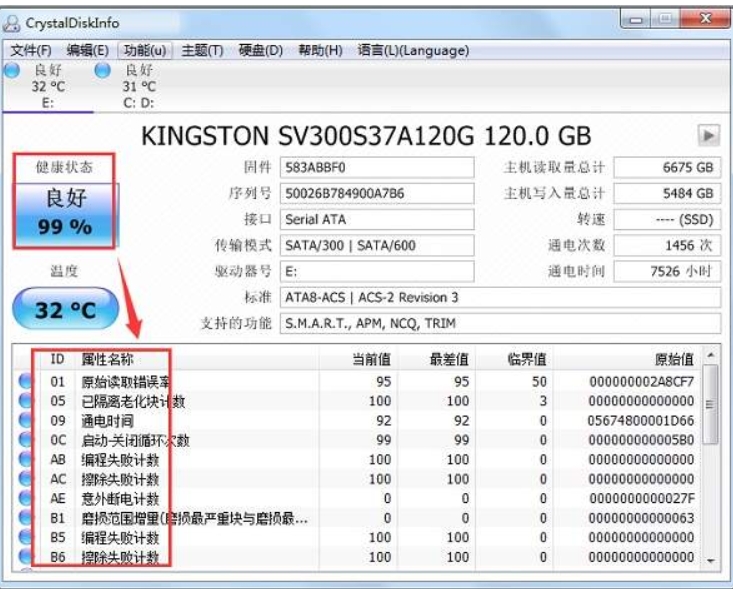Select the E: drive 32 °C tab
This screenshot has width=733, height=589.
[x=47, y=86]
